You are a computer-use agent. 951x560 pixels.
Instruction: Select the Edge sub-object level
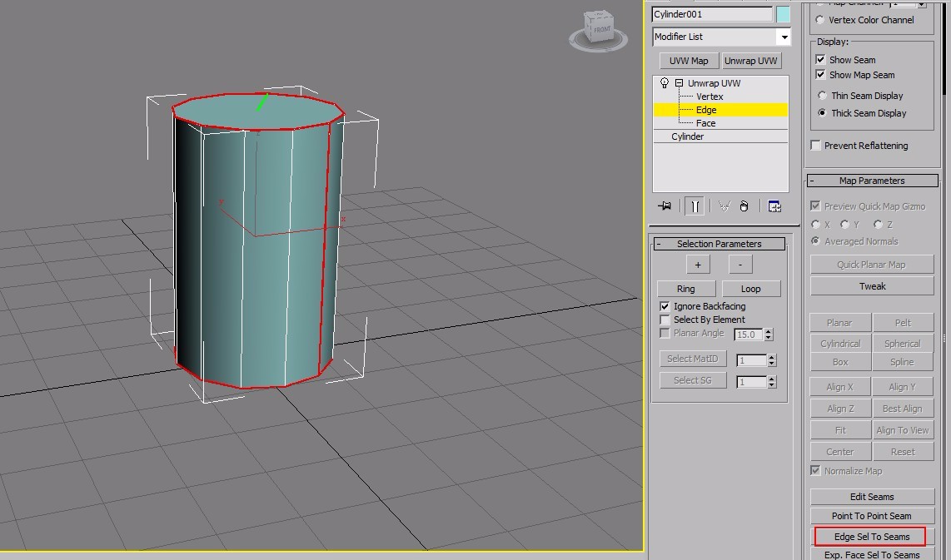click(705, 109)
